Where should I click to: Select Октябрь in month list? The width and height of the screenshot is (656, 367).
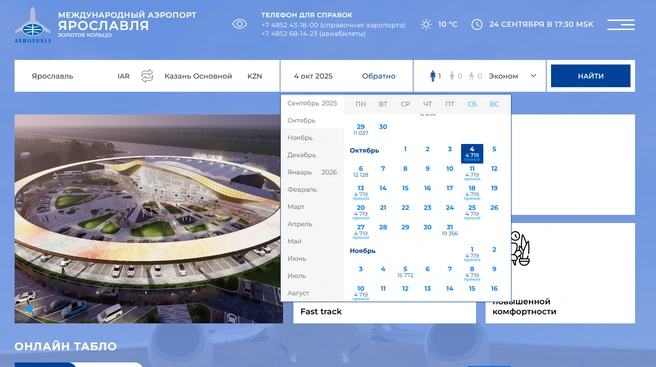point(312,121)
